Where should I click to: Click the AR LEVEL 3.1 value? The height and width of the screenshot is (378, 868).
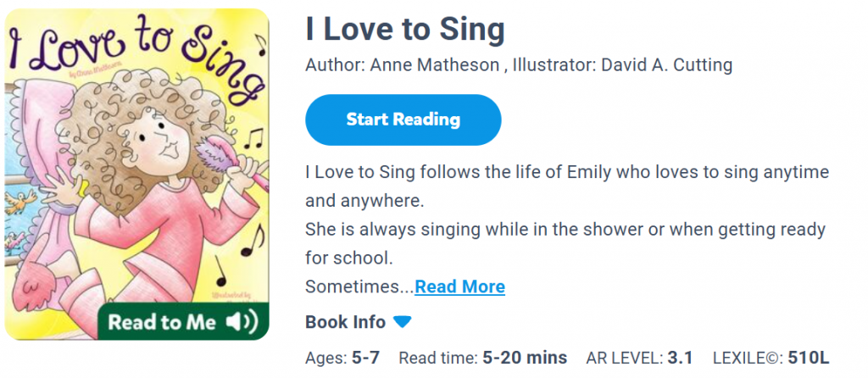pyautogui.click(x=679, y=358)
